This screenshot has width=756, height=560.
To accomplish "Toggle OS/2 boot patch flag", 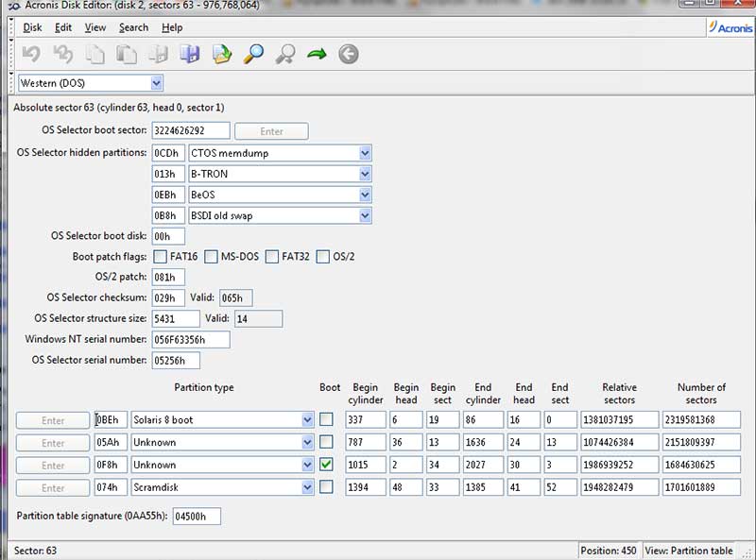I will 323,256.
